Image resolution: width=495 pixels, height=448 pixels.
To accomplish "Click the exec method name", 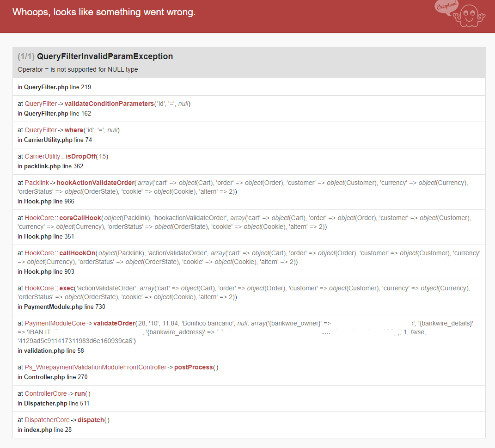I will tap(66, 288).
